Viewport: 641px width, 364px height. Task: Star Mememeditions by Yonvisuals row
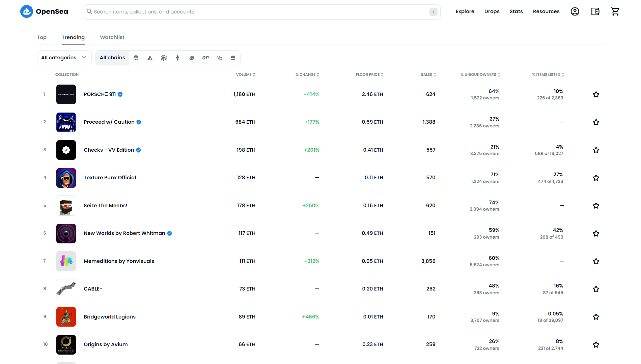point(596,261)
